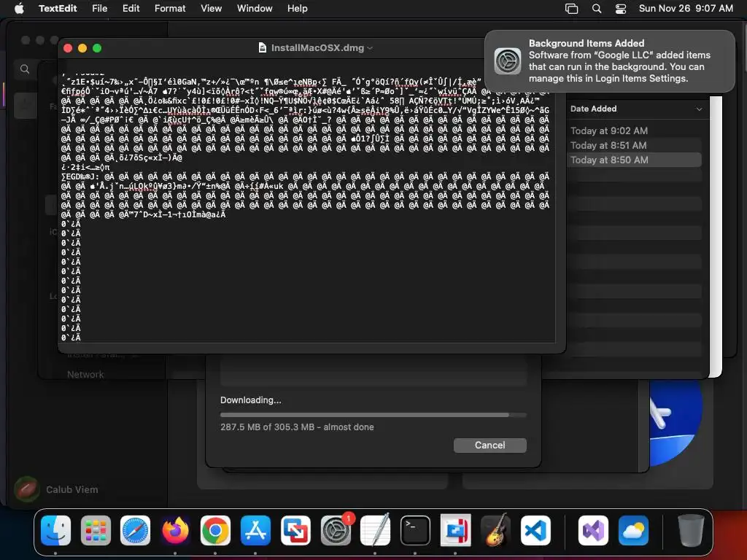
Task: Click the System Settings icon in the notification
Action: [x=508, y=61]
